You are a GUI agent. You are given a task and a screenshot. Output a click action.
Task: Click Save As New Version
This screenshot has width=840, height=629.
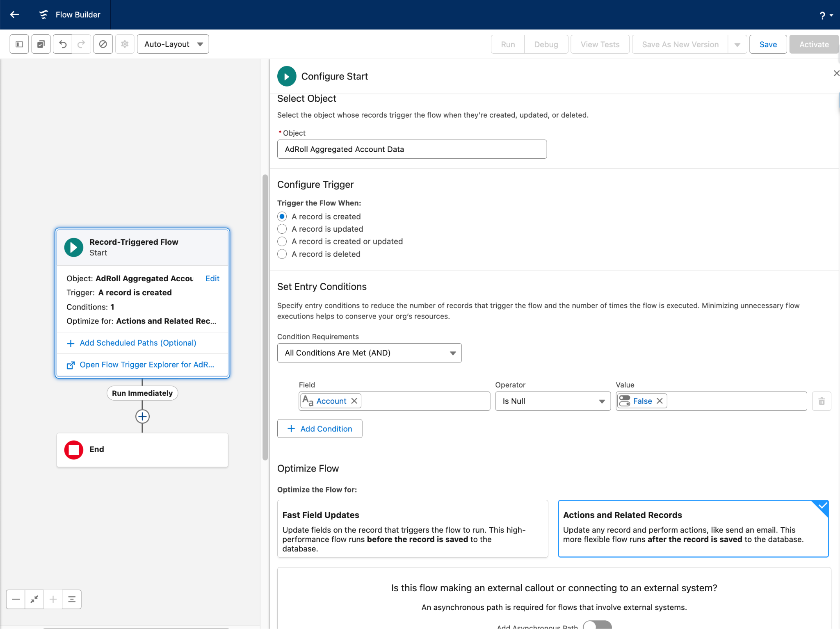(x=680, y=44)
